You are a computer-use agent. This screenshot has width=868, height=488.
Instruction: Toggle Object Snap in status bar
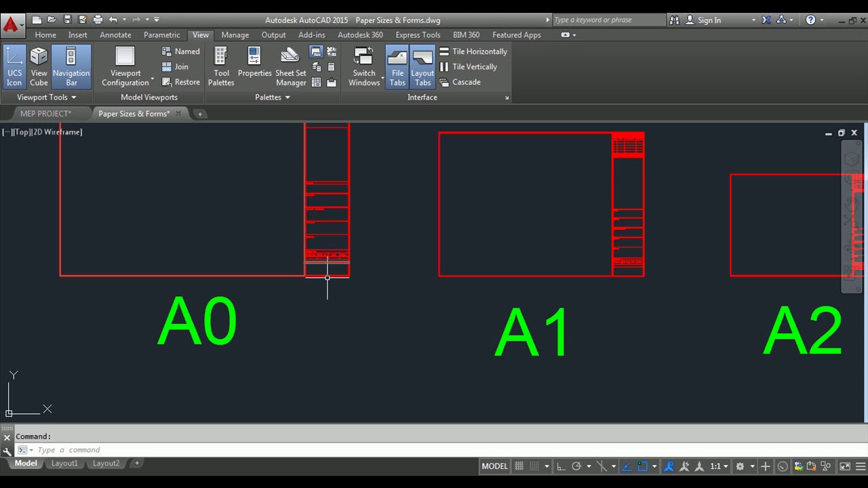(642, 466)
